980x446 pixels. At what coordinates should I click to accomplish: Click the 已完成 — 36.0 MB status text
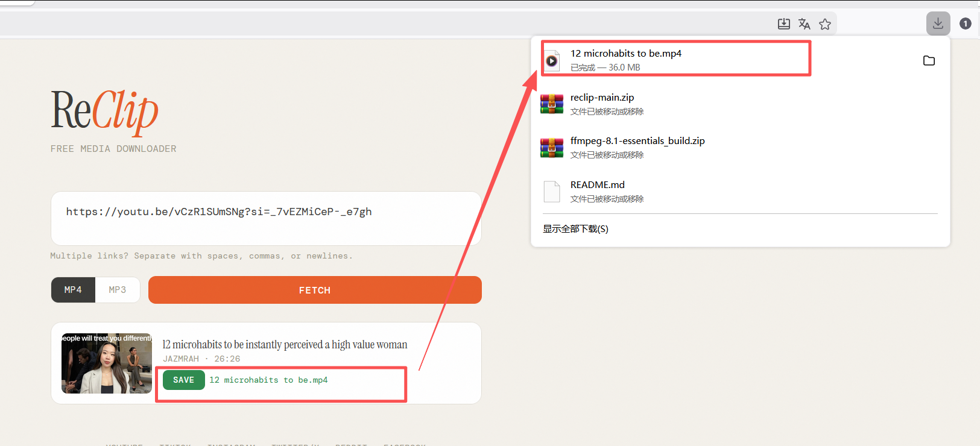click(x=605, y=68)
